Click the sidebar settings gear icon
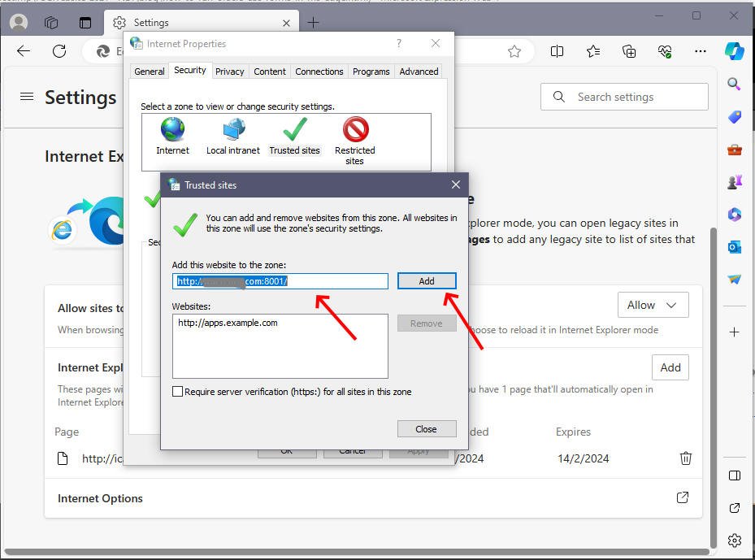755x560 pixels. [735, 540]
